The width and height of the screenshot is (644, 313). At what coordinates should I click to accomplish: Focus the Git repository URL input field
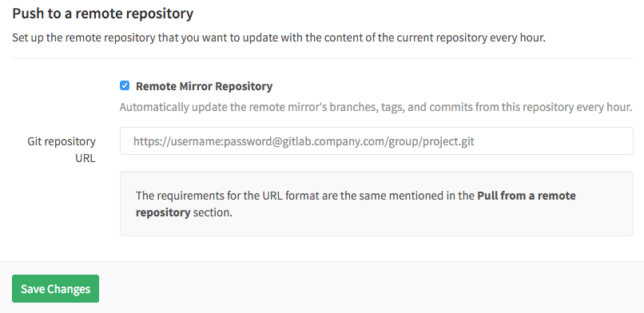coord(376,141)
